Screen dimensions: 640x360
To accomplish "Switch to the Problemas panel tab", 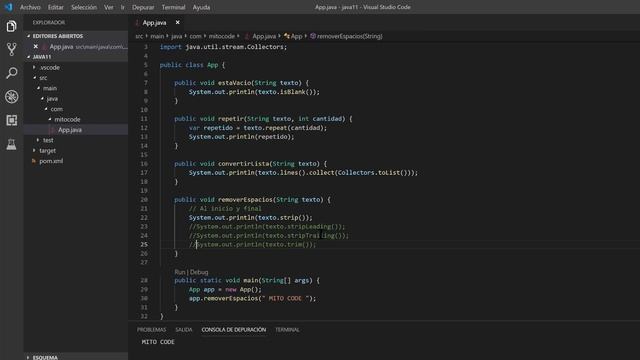I will tap(151, 329).
